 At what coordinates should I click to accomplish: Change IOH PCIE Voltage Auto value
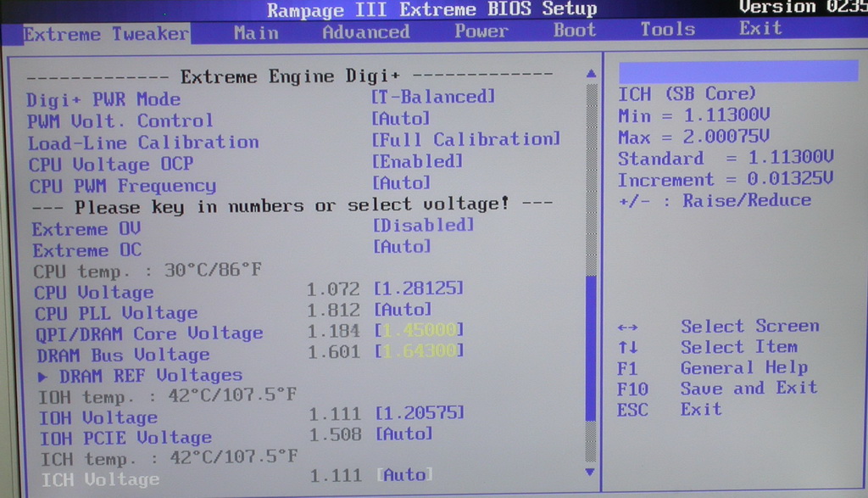[404, 434]
